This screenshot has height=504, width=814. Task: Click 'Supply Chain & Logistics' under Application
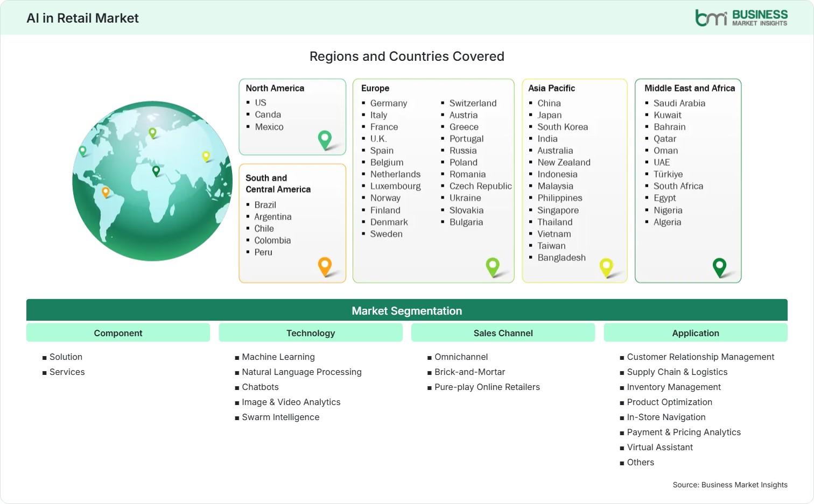click(x=677, y=372)
